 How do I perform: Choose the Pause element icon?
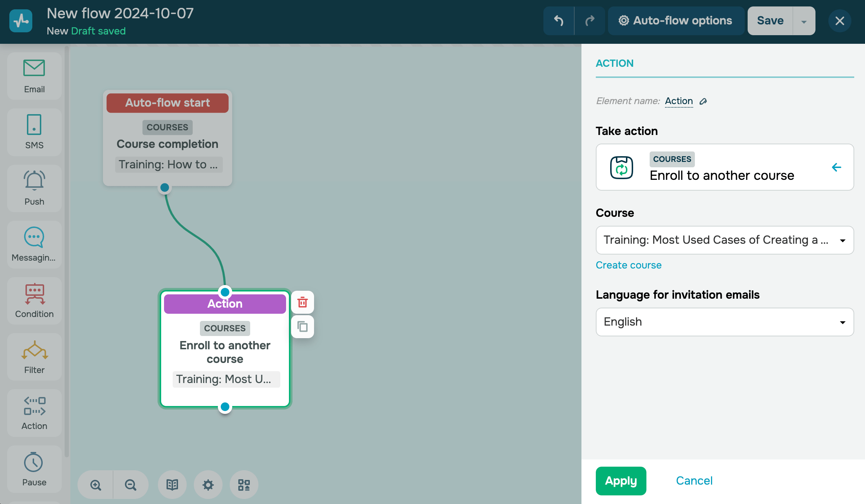[34, 462]
